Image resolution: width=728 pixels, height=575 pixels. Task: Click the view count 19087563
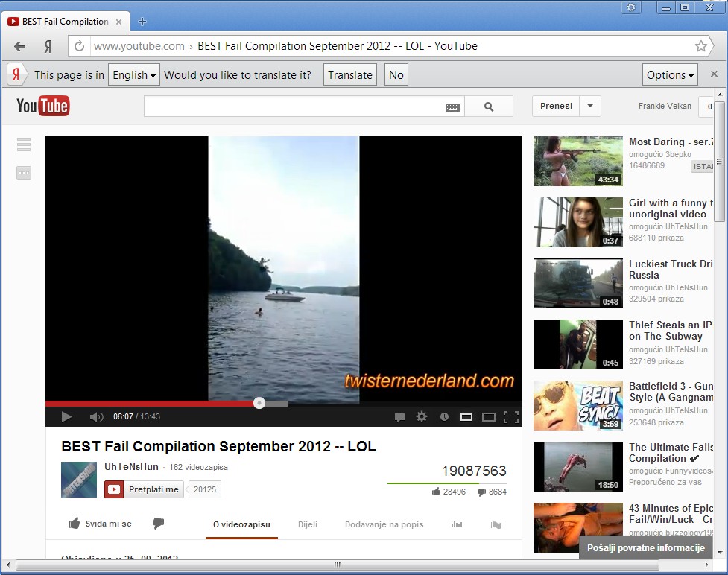point(474,471)
